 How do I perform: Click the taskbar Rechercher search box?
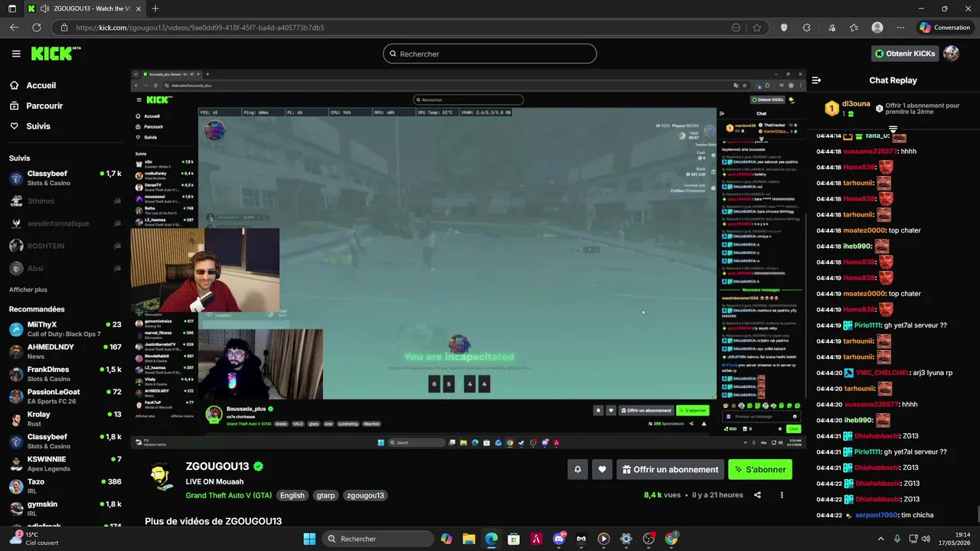pyautogui.click(x=377, y=539)
